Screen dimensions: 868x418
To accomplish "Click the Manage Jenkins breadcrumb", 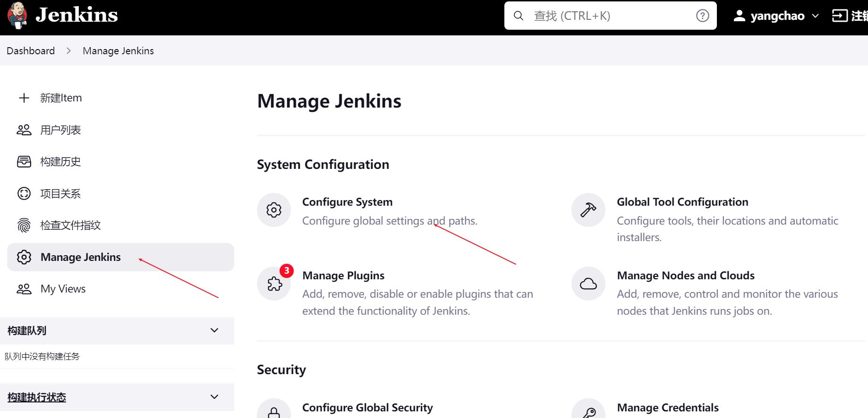I will (x=118, y=50).
